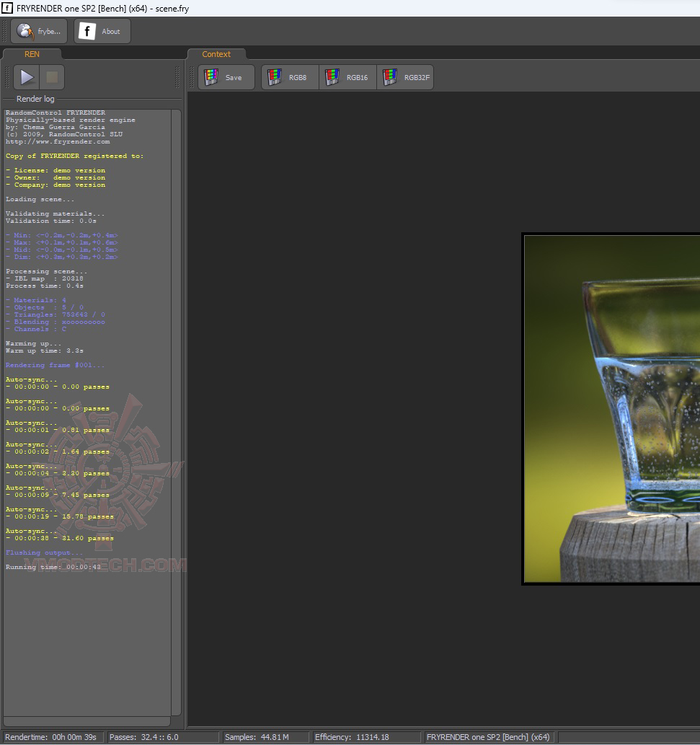The image size is (700, 745).
Task: Click the 'Process time: 0.4s' line
Action: point(45,286)
